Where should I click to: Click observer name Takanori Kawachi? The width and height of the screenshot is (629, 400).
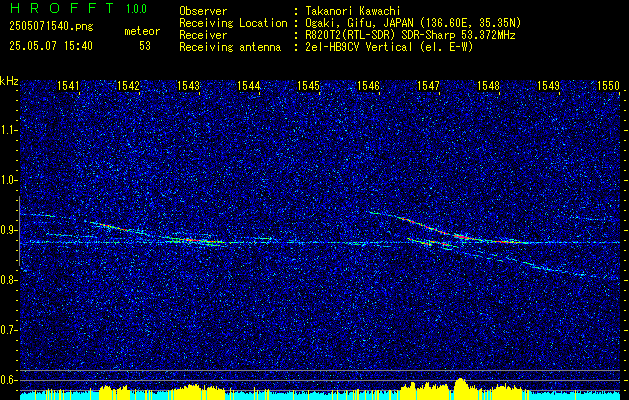click(x=351, y=11)
